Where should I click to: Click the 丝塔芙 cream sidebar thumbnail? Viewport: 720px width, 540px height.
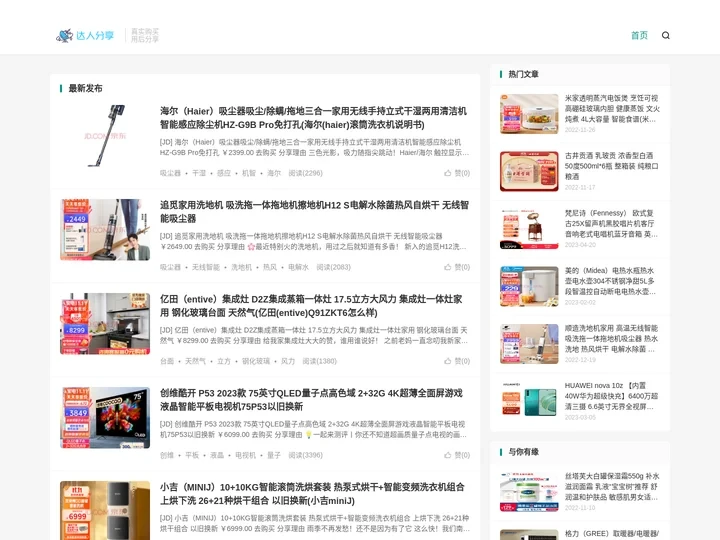[529, 492]
